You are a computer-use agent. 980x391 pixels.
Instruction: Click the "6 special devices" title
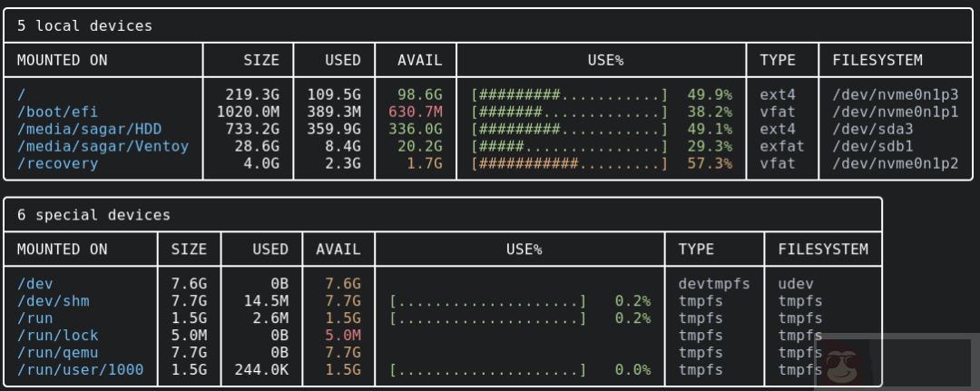pos(93,215)
